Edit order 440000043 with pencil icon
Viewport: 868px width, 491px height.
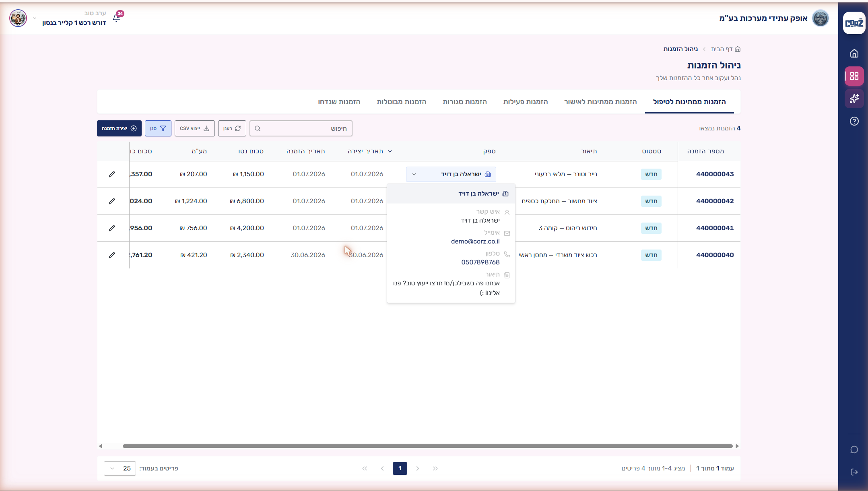click(112, 174)
